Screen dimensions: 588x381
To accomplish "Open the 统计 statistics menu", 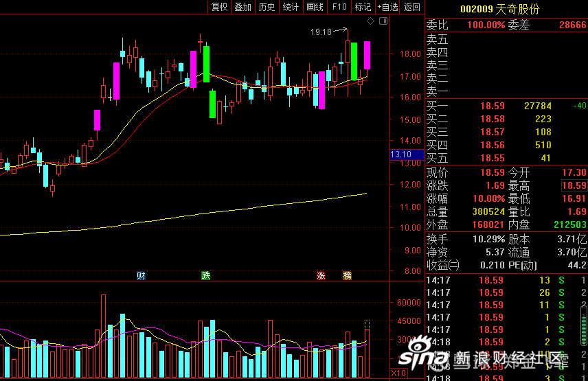I will 291,7.
